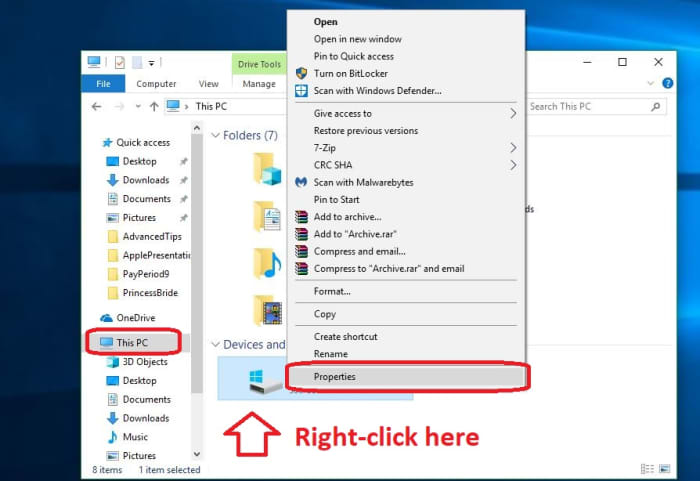Expand the 'Give access to' submenu arrow
Screen dimensions: 700x481
pyautogui.click(x=513, y=114)
